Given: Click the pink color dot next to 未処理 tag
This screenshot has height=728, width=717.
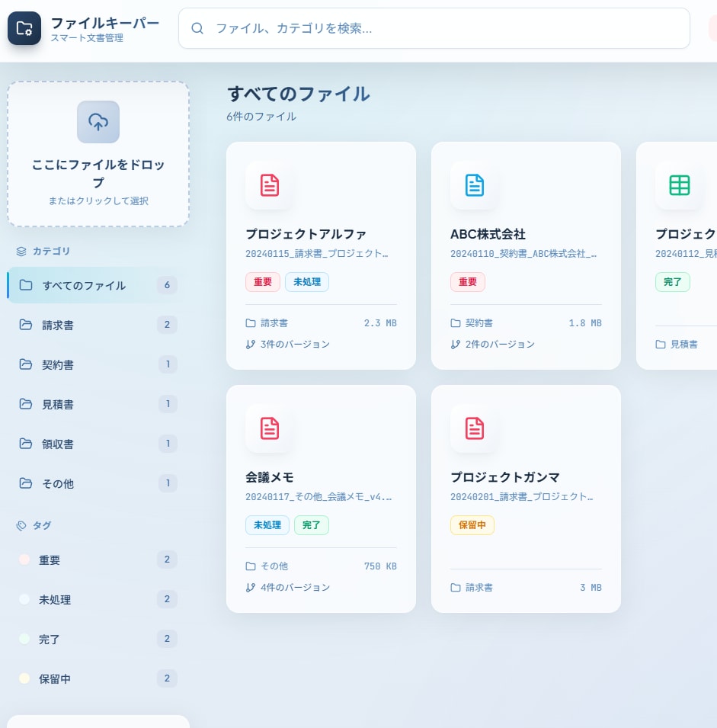Looking at the screenshot, I should click(24, 599).
